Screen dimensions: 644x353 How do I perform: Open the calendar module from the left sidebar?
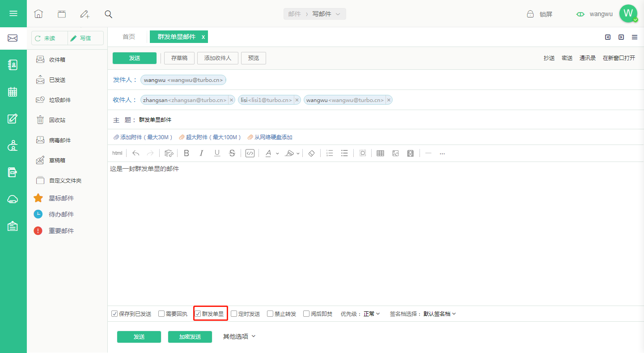(x=13, y=92)
